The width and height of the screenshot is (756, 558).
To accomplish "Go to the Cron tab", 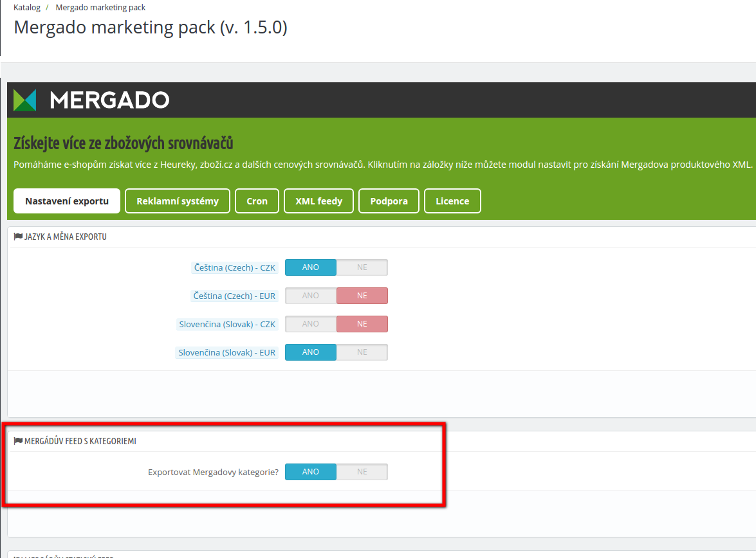I will pyautogui.click(x=257, y=201).
